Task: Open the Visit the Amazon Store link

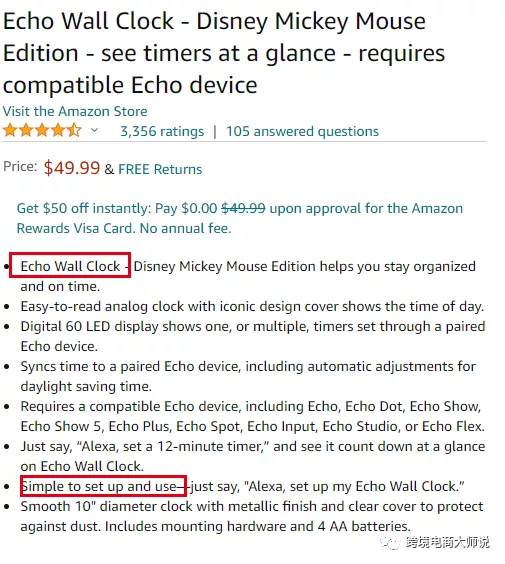Action: 75,112
